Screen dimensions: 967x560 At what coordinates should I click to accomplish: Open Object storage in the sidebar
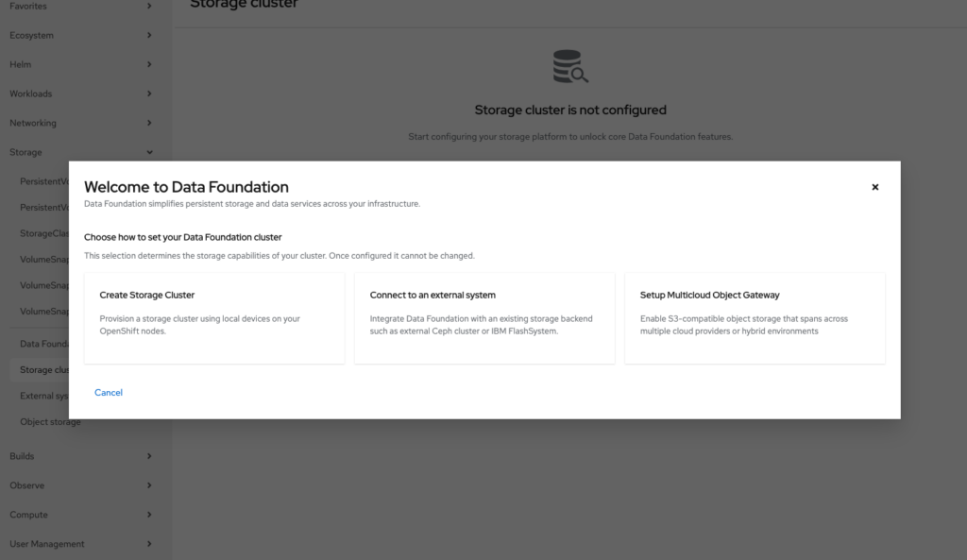(x=50, y=422)
